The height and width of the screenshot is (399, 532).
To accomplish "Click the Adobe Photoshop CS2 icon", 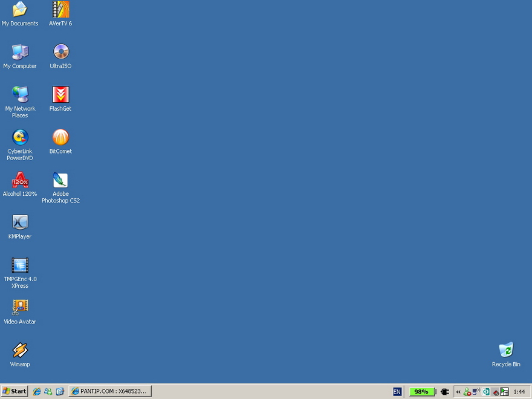I will [x=60, y=187].
